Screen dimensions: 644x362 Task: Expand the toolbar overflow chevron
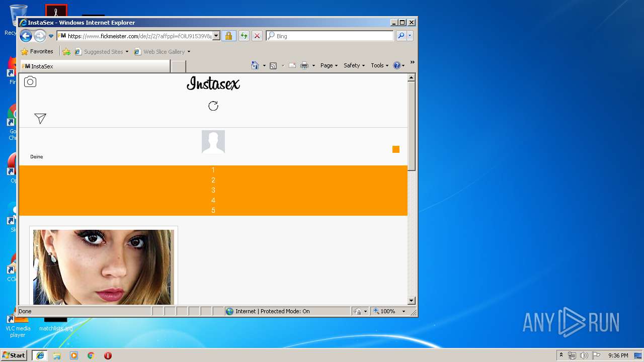[412, 63]
